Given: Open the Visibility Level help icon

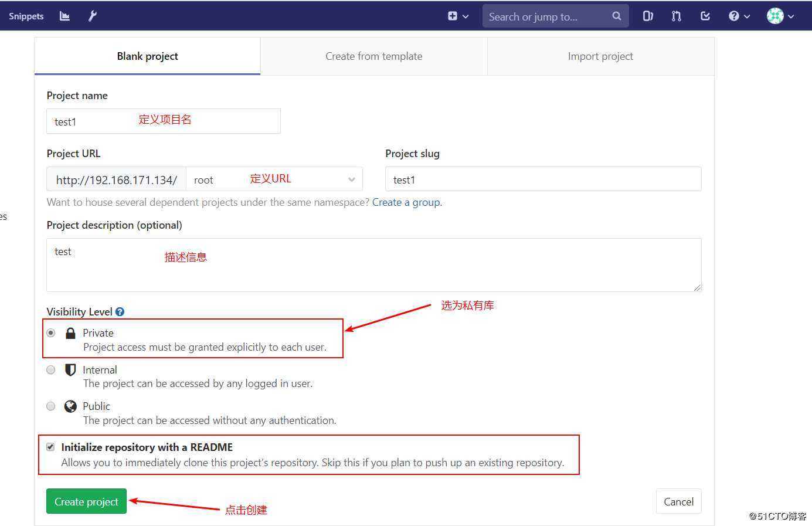Looking at the screenshot, I should pos(120,312).
